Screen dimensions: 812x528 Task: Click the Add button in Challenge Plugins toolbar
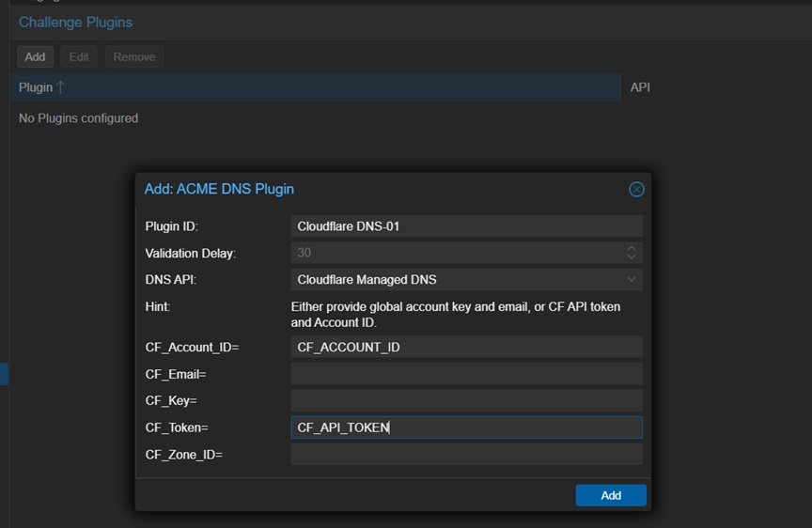click(35, 57)
